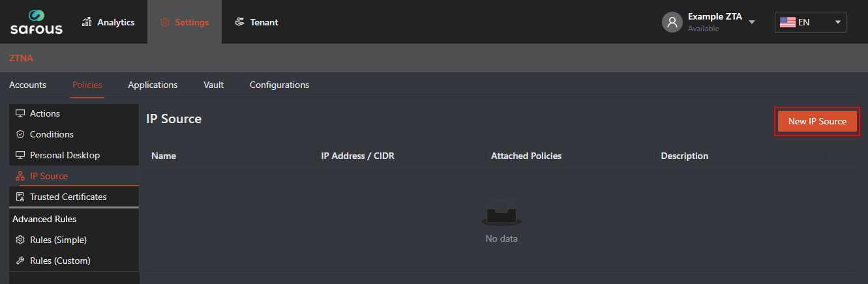Switch to the Accounts tab
The height and width of the screenshot is (284, 868).
[x=27, y=85]
